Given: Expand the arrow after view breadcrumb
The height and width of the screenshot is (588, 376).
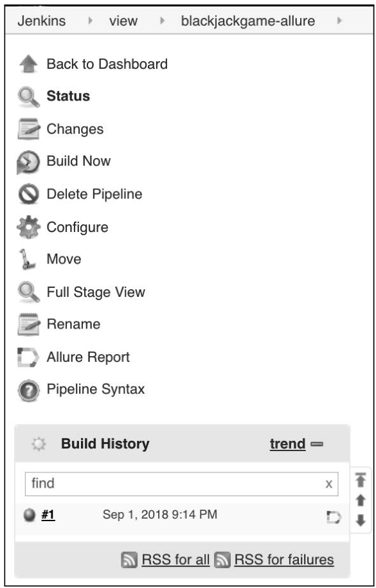Looking at the screenshot, I should tap(162, 21).
